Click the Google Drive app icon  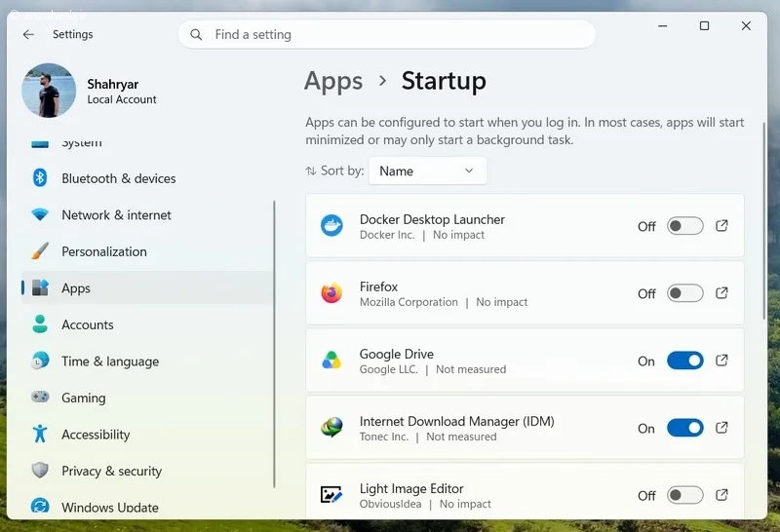tap(331, 361)
